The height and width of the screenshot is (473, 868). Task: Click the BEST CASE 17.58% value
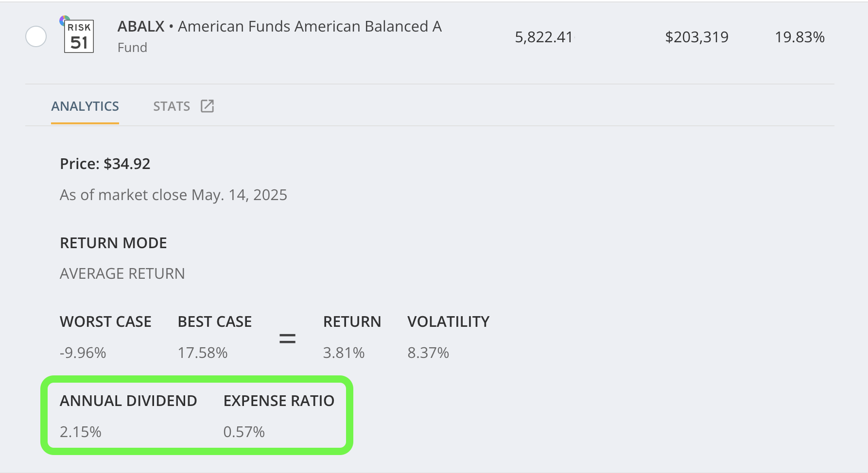click(x=202, y=353)
